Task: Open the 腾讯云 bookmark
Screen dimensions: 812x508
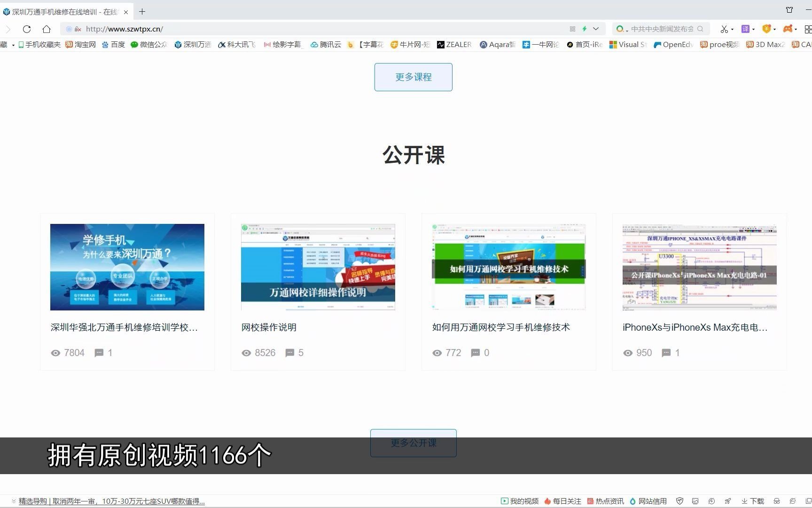Action: point(326,45)
